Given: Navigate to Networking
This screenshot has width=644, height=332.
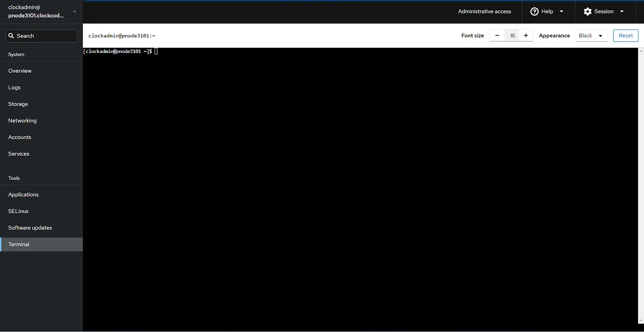Looking at the screenshot, I should pyautogui.click(x=41, y=121).
